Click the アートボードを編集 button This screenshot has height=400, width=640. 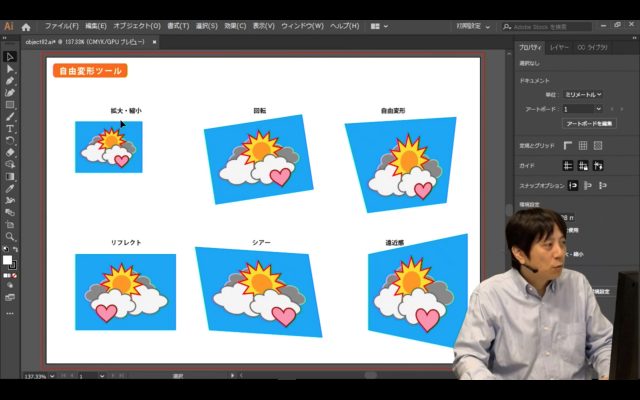pyautogui.click(x=589, y=124)
